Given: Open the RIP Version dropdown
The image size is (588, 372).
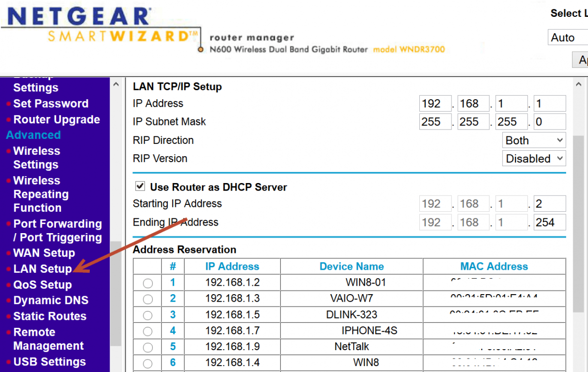Looking at the screenshot, I should point(533,159).
